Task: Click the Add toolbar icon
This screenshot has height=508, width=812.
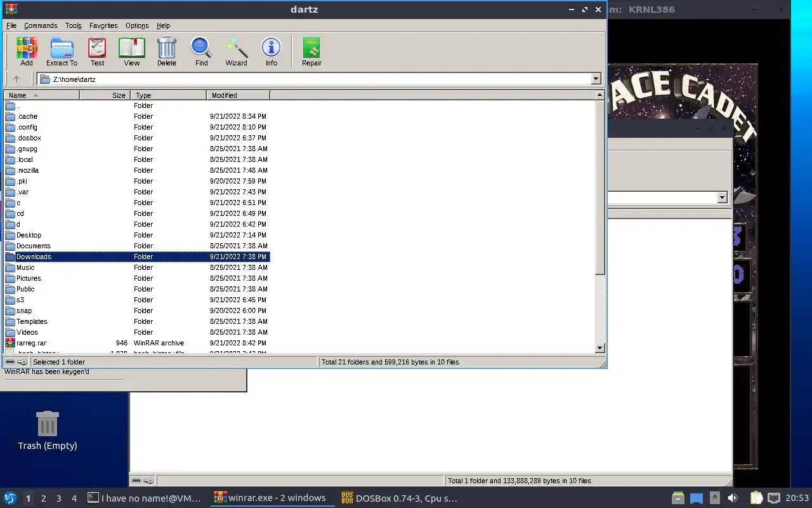Action: pyautogui.click(x=27, y=51)
